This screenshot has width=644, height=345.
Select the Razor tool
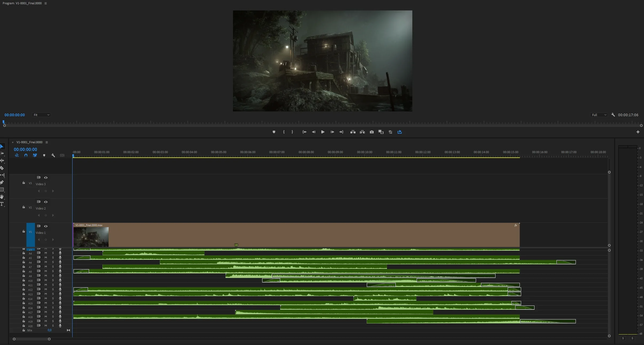(x=2, y=168)
